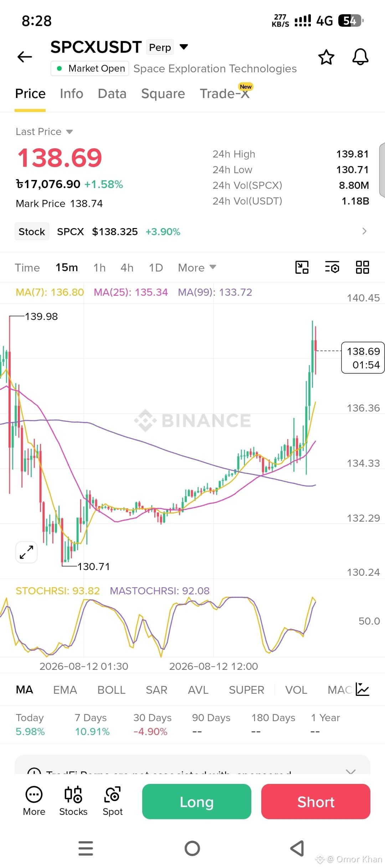Expand chart to fullscreen

point(26,552)
